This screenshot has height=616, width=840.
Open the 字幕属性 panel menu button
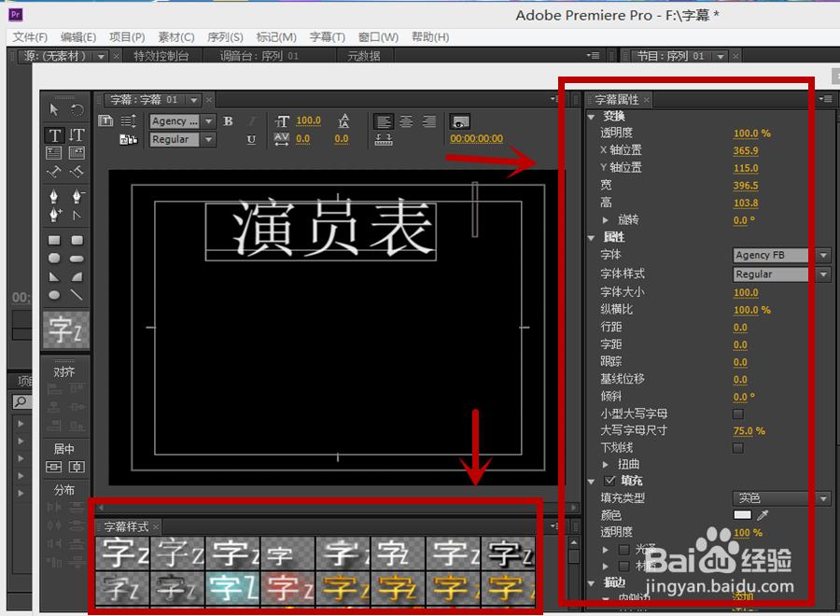pos(825,99)
